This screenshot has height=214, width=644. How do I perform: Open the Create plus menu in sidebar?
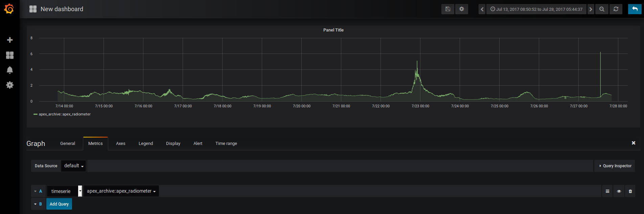click(x=10, y=40)
